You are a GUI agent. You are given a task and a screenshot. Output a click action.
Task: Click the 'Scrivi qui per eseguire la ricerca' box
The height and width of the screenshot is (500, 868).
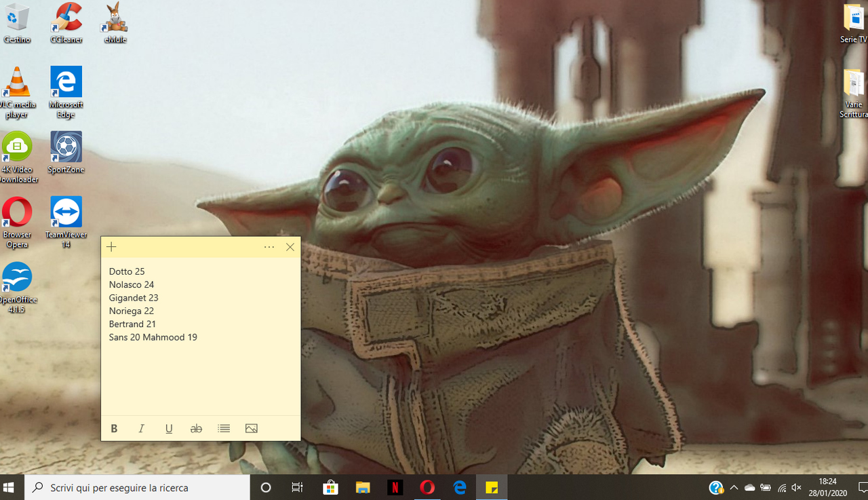(x=138, y=488)
